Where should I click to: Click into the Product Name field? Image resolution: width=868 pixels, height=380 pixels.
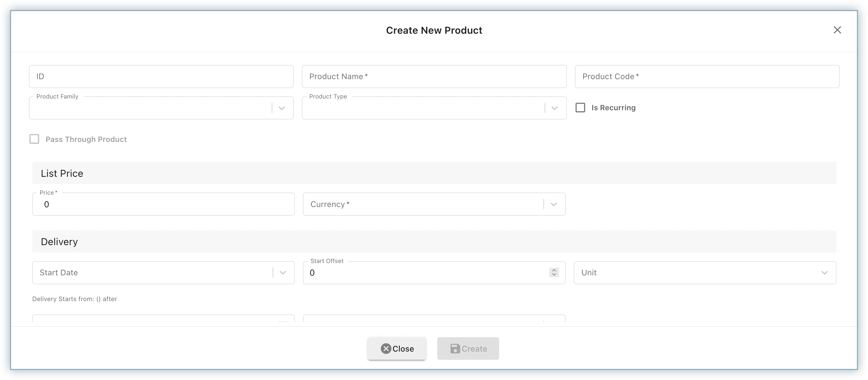pos(434,77)
